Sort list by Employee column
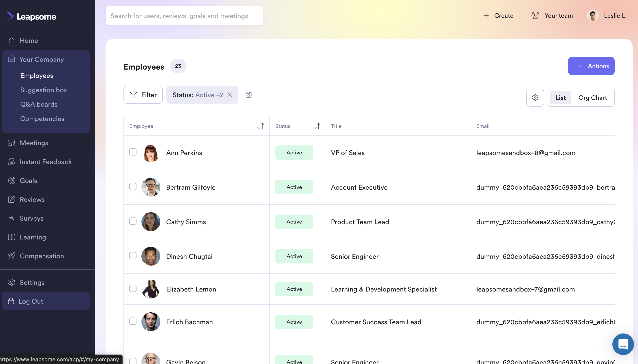 (x=260, y=126)
